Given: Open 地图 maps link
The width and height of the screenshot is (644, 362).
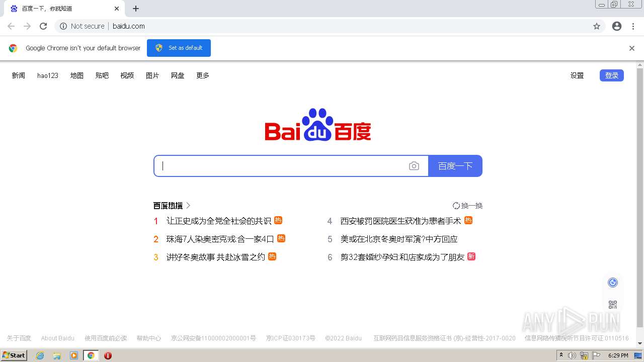Looking at the screenshot, I should 77,75.
